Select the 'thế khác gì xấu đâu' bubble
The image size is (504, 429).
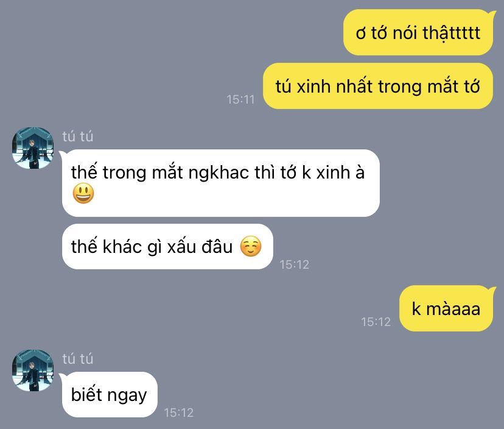167,247
